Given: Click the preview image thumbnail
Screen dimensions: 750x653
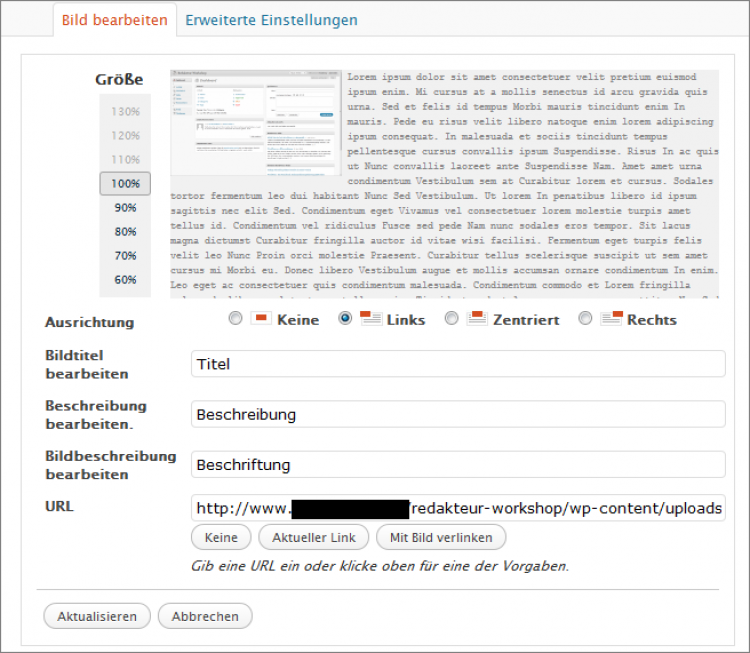Looking at the screenshot, I should (256, 122).
